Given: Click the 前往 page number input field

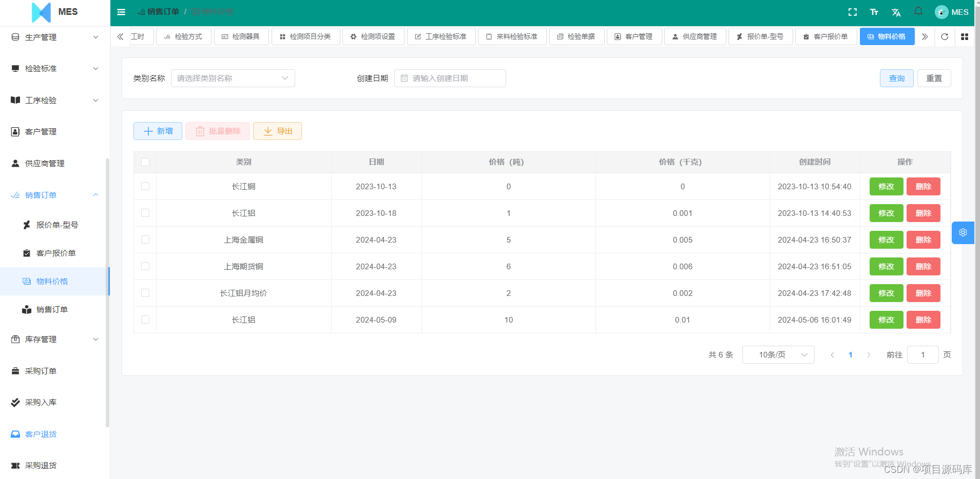Looking at the screenshot, I should 923,354.
